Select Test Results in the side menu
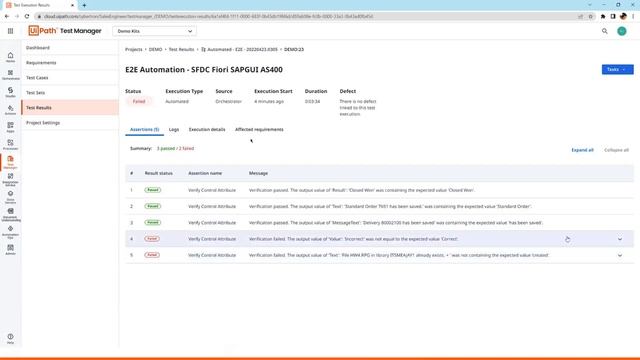Image resolution: width=640 pixels, height=360 pixels. [x=70, y=108]
